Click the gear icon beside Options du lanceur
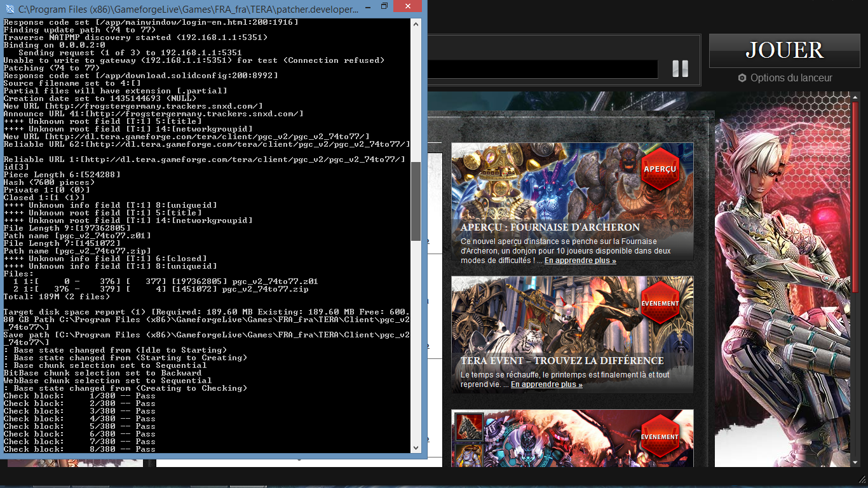Viewport: 868px width, 488px height. coord(742,78)
